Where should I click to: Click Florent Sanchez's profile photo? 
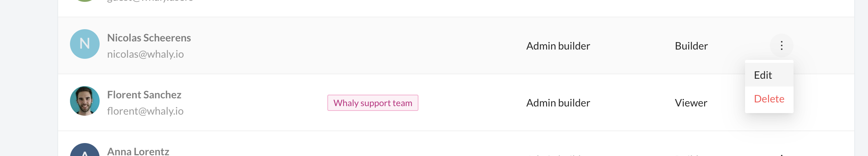pos(85,101)
